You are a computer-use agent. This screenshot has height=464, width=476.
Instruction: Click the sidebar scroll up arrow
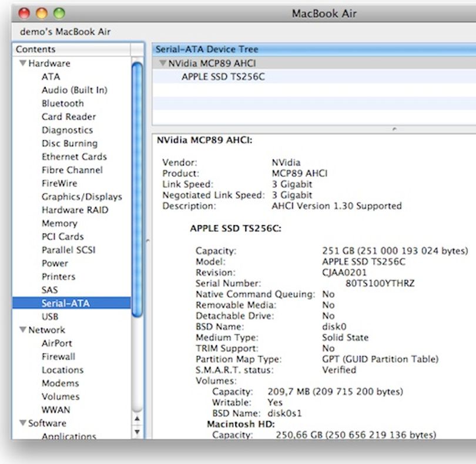(x=137, y=419)
